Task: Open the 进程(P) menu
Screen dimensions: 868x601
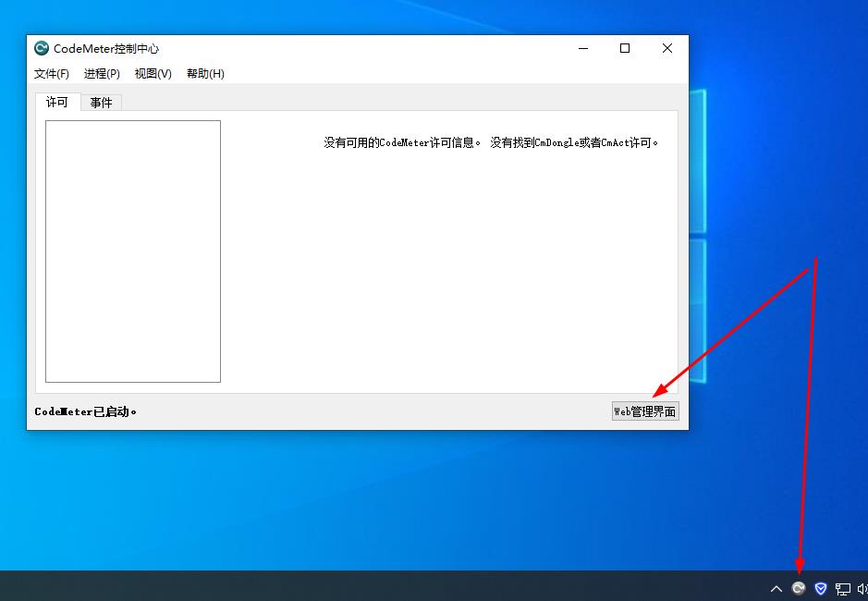Action: (x=102, y=74)
